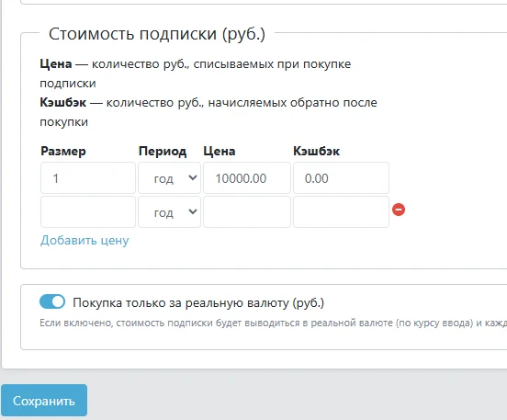Click the 'Кэшбэк' column header
Viewport: 507px width, 420px height.
tap(317, 151)
